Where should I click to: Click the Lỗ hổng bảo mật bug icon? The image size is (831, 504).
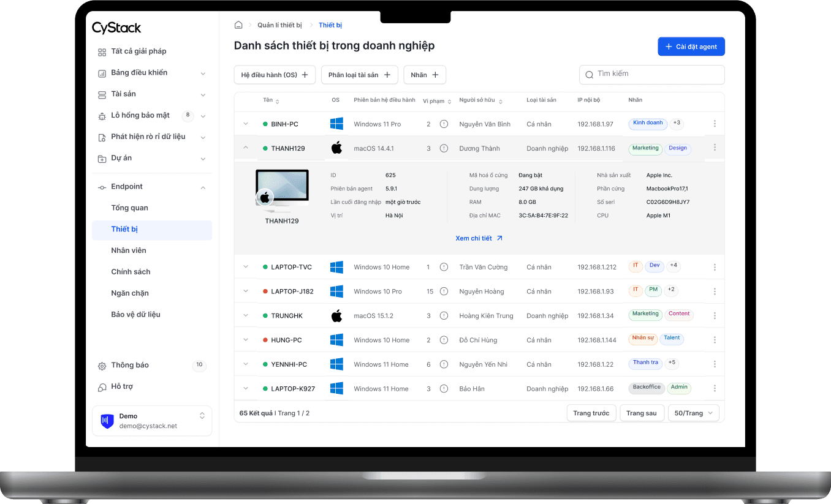tap(102, 116)
